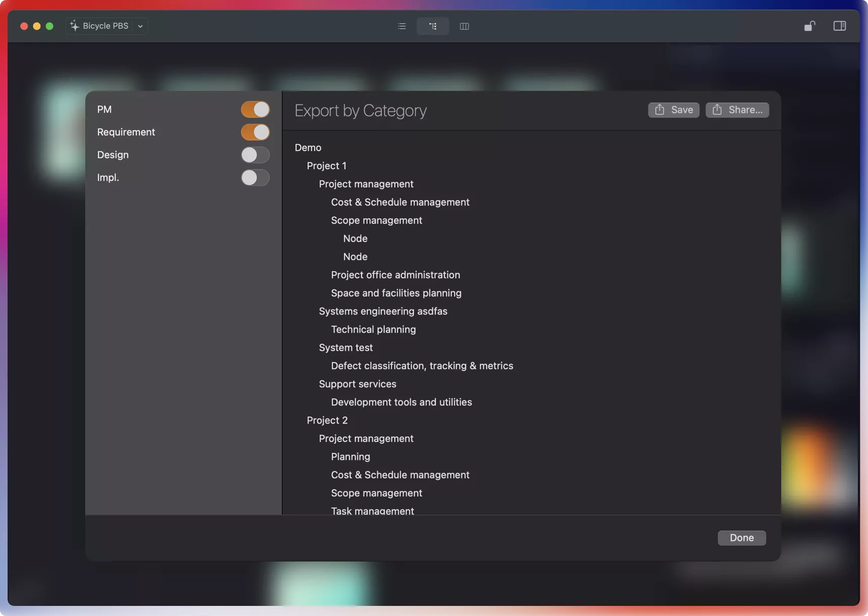This screenshot has width=868, height=616.
Task: Turn off the Requirement toggle
Action: tap(255, 132)
